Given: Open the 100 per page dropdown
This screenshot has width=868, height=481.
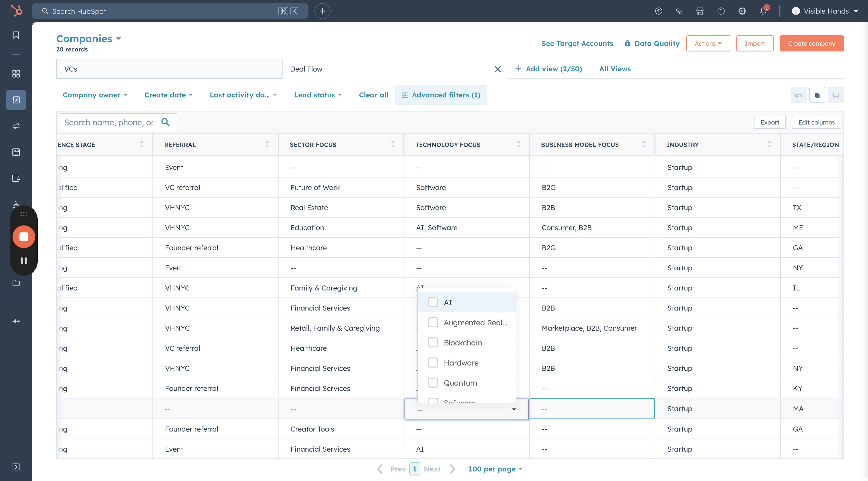Looking at the screenshot, I should point(495,469).
